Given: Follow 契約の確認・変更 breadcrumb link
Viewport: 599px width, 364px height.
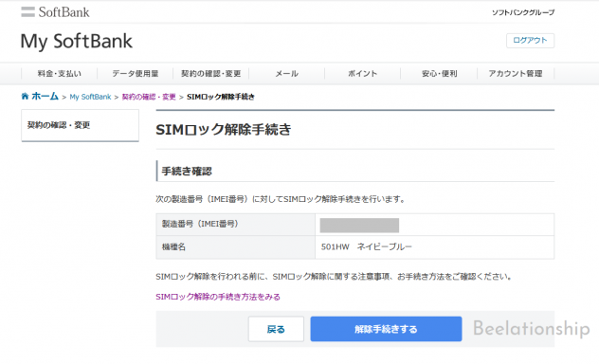Looking at the screenshot, I should click(x=149, y=97).
